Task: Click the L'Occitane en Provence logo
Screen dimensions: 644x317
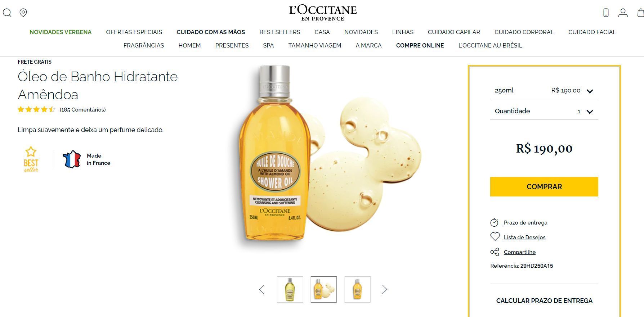Action: tap(323, 13)
